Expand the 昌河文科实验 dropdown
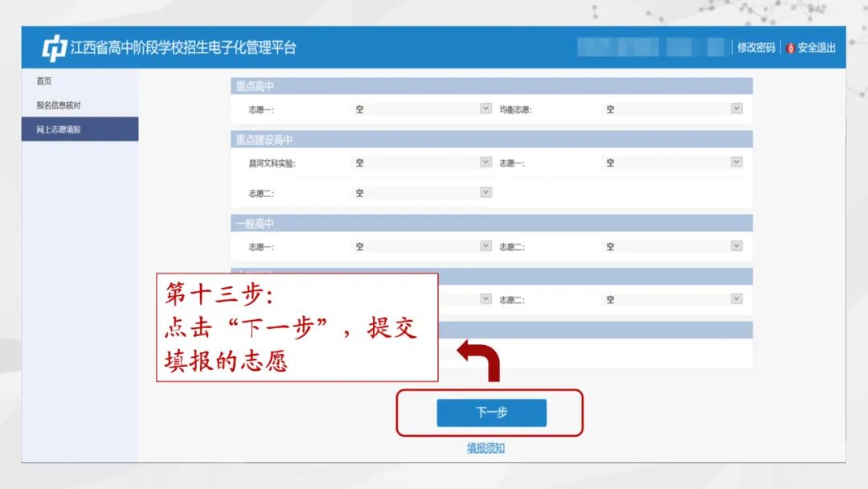Screen dimensions: 868x489 coord(421,162)
